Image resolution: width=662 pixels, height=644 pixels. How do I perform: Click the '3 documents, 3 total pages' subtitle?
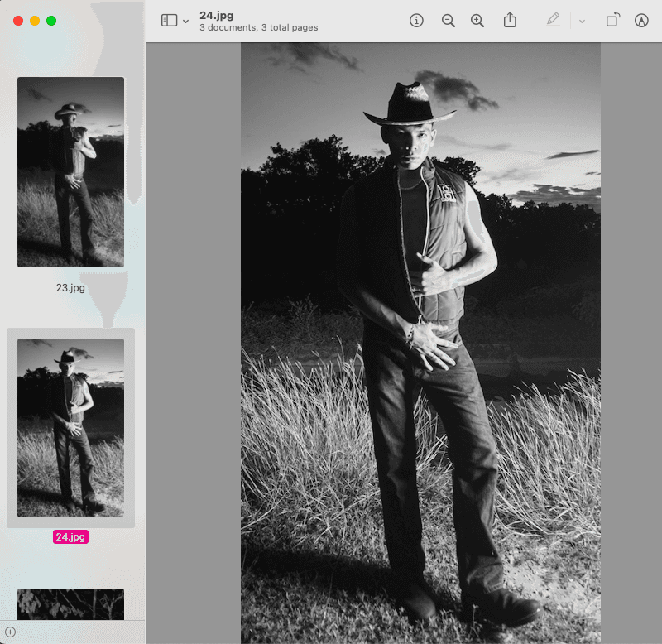[x=259, y=27]
